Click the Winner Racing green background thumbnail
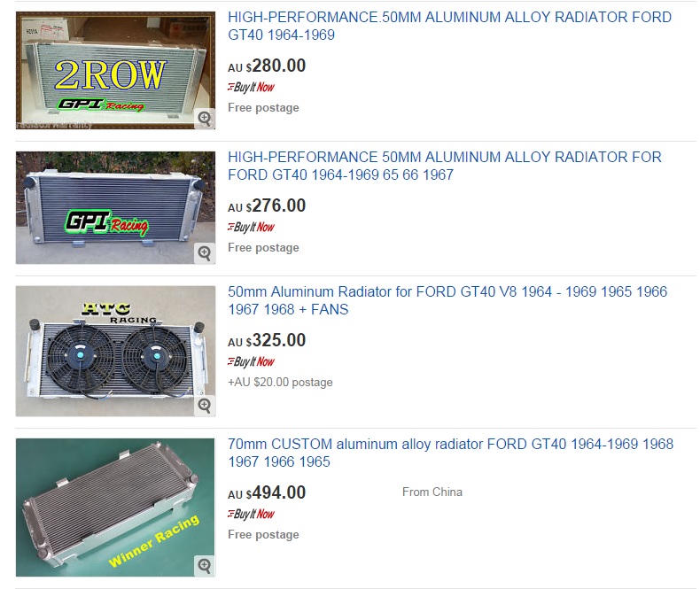The width and height of the screenshot is (700, 589). pos(115,508)
